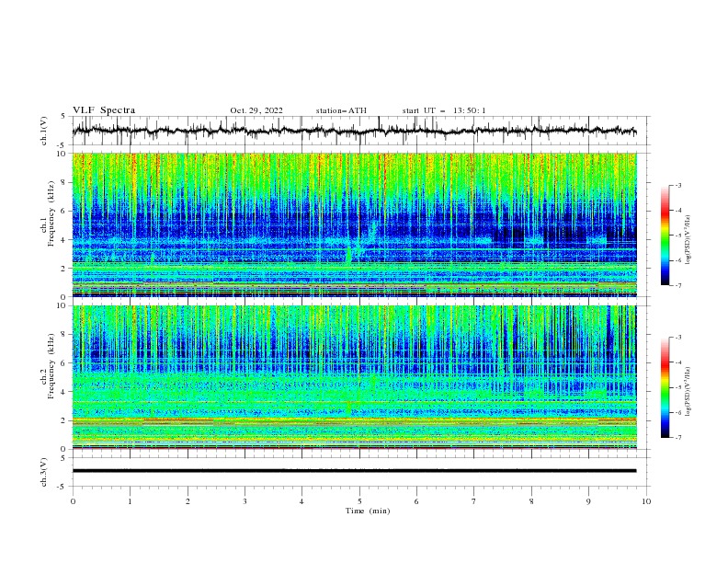
Task: Click the "-4" tick on lower color bar
Action: [677, 362]
